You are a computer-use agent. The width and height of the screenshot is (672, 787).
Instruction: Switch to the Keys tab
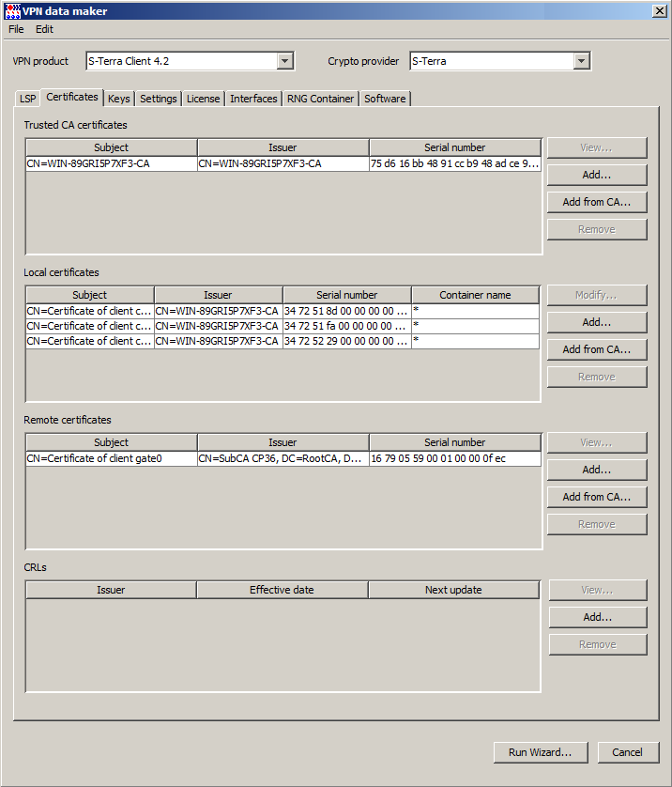click(x=119, y=99)
